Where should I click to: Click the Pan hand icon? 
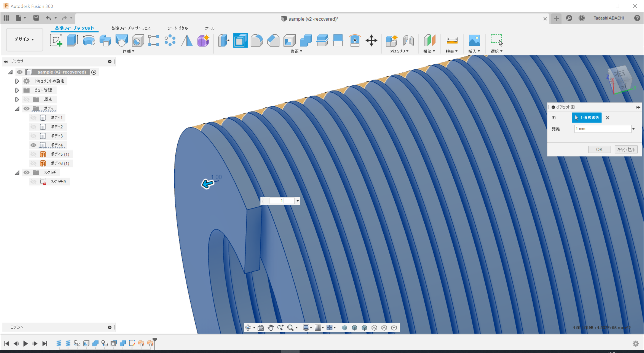[x=271, y=328]
